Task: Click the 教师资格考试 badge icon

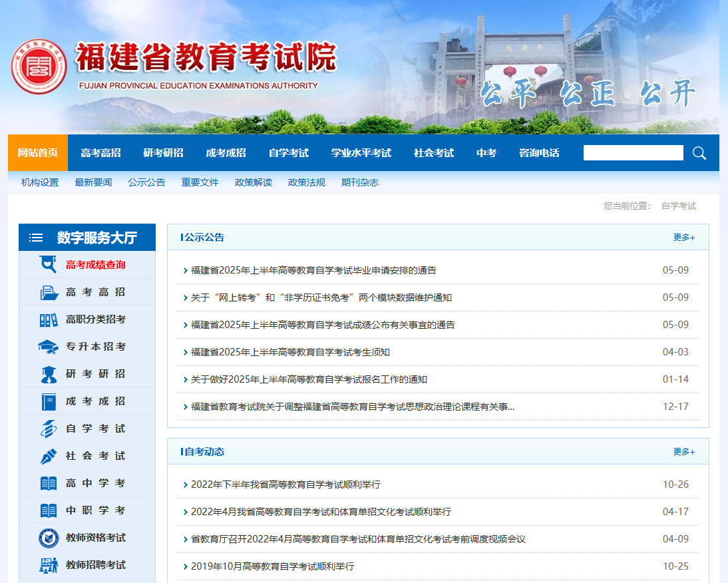Action: (49, 538)
